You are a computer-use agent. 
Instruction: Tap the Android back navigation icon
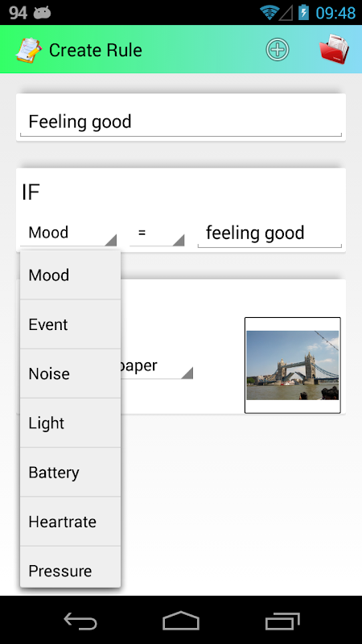click(x=80, y=621)
